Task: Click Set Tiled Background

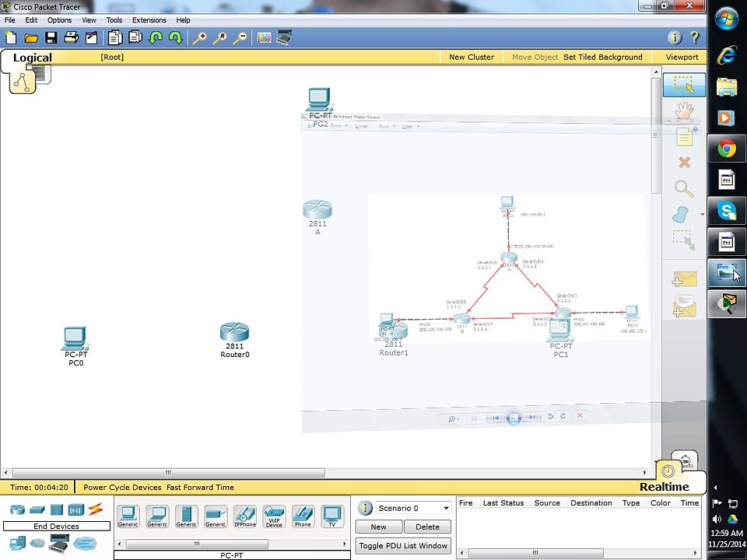Action: pyautogui.click(x=602, y=57)
